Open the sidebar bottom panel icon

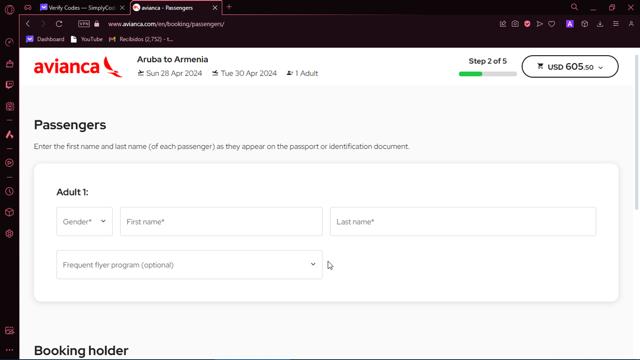[9, 331]
